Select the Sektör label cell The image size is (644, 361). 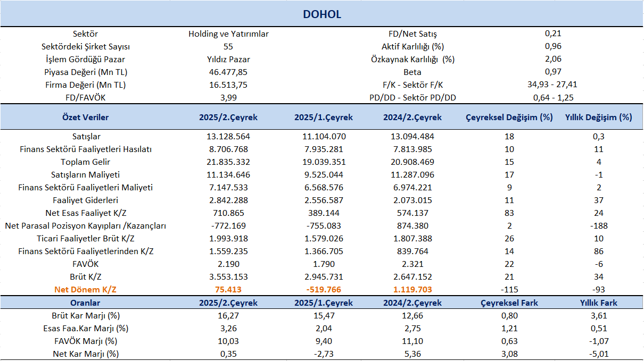85,33
